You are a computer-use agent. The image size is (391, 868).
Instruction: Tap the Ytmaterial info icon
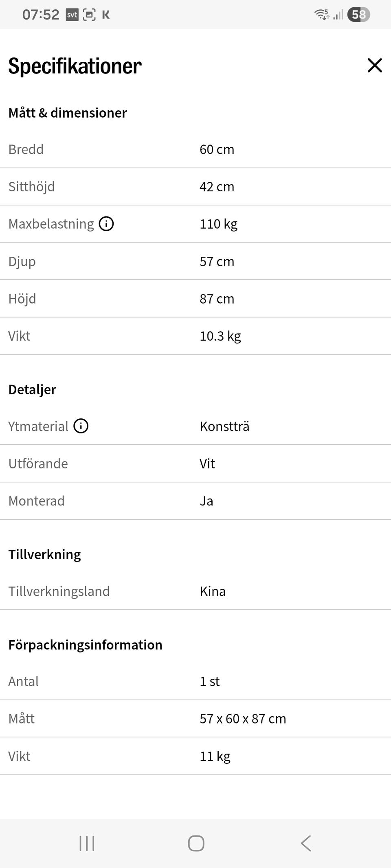(x=81, y=426)
